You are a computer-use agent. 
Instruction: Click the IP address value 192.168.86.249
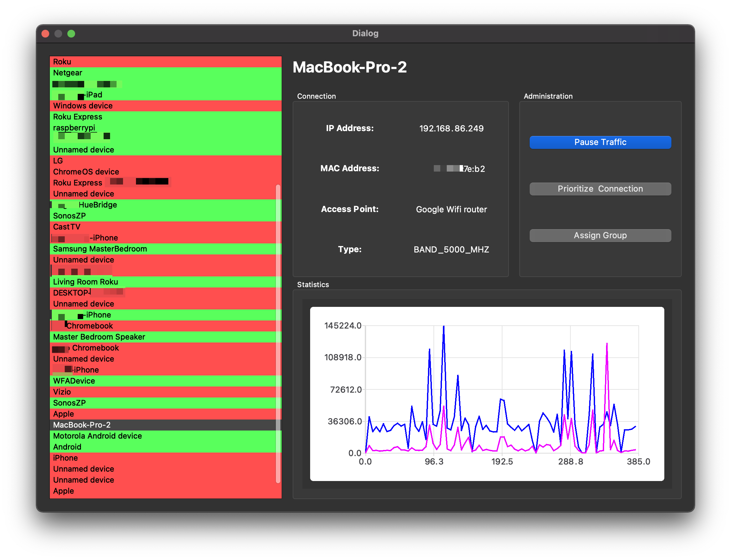tap(451, 128)
